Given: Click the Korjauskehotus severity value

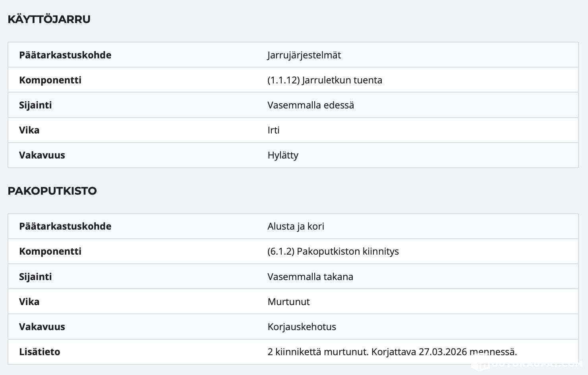Looking at the screenshot, I should (x=302, y=327).
